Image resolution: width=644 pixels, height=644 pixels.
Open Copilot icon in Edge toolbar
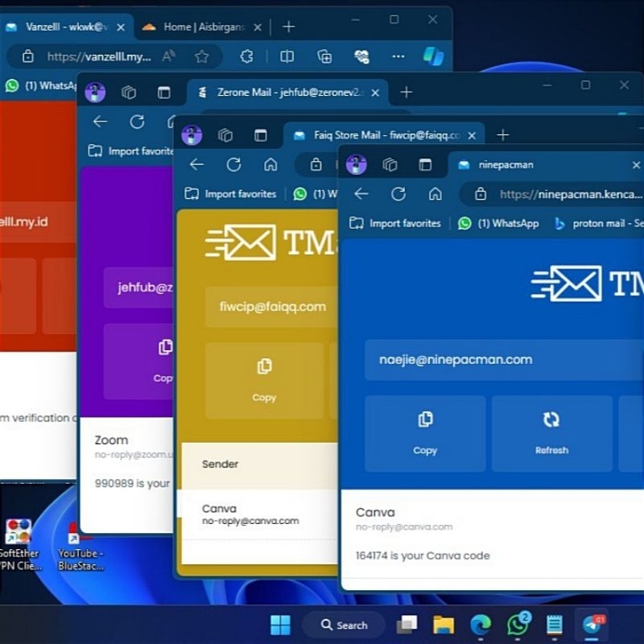434,56
